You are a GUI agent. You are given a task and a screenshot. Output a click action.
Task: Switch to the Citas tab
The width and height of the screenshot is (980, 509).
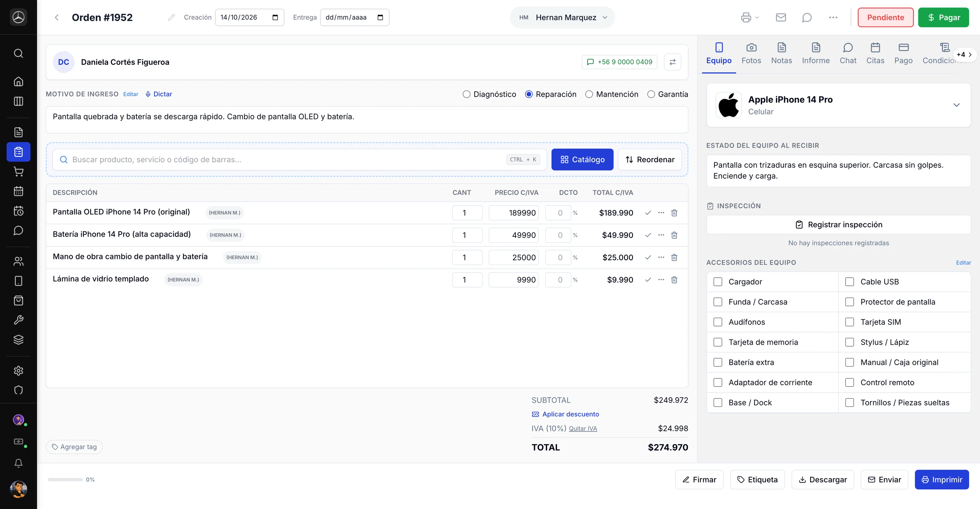pos(875,54)
